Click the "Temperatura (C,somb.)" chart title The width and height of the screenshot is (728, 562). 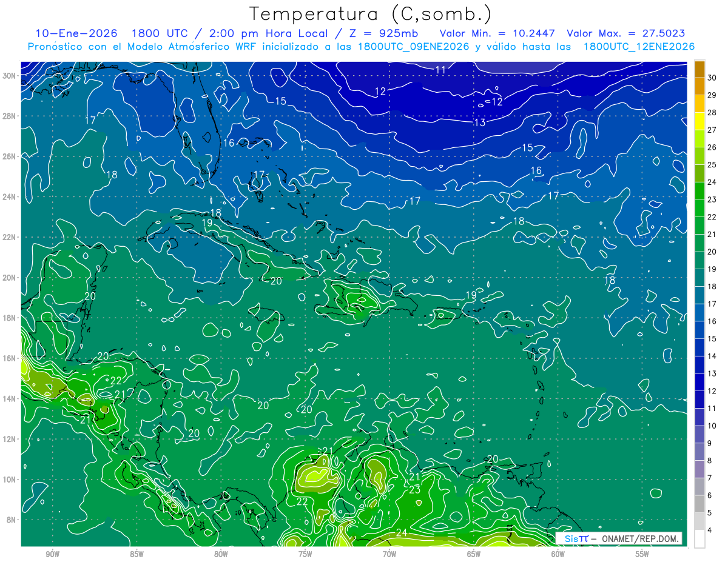coord(371,13)
